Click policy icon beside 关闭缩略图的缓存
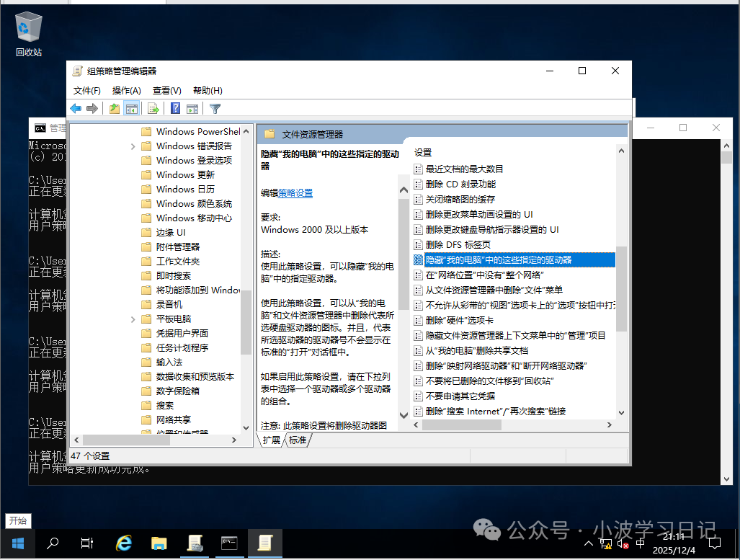The height and width of the screenshot is (560, 740). 418,199
